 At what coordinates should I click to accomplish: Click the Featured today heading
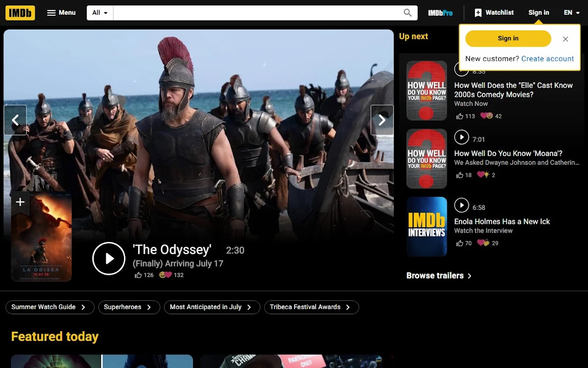pyautogui.click(x=55, y=337)
